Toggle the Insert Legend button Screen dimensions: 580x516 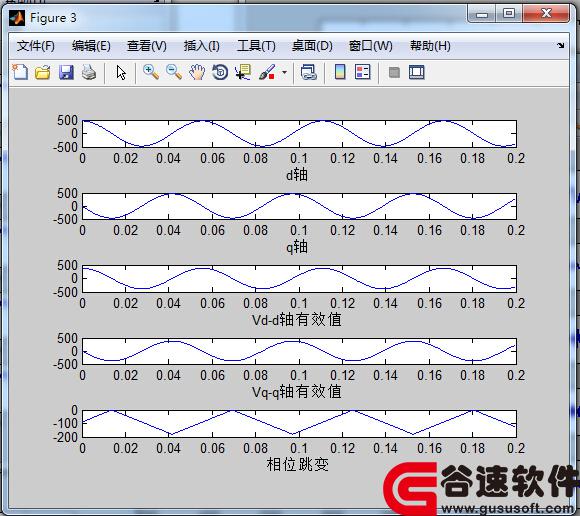pos(362,72)
